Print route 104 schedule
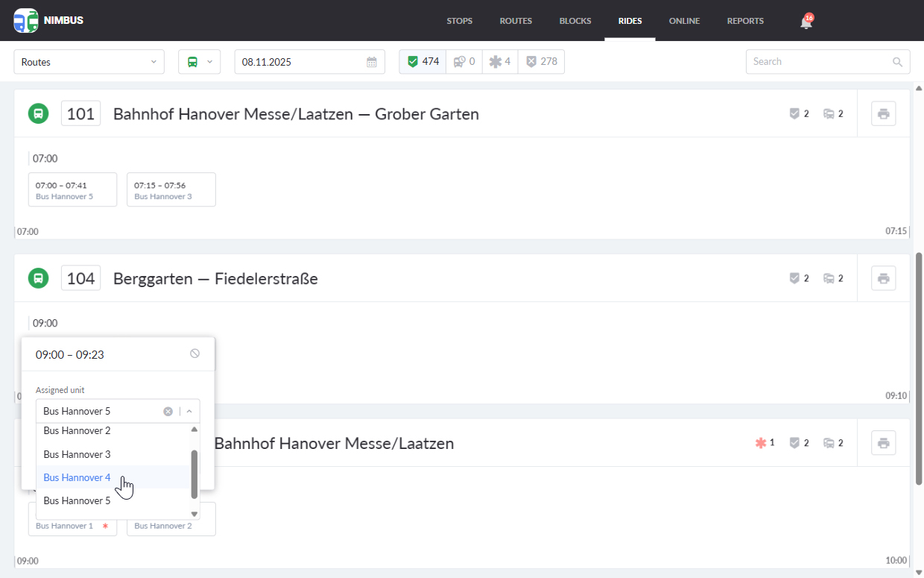Screen dimensions: 924x578 pos(883,278)
